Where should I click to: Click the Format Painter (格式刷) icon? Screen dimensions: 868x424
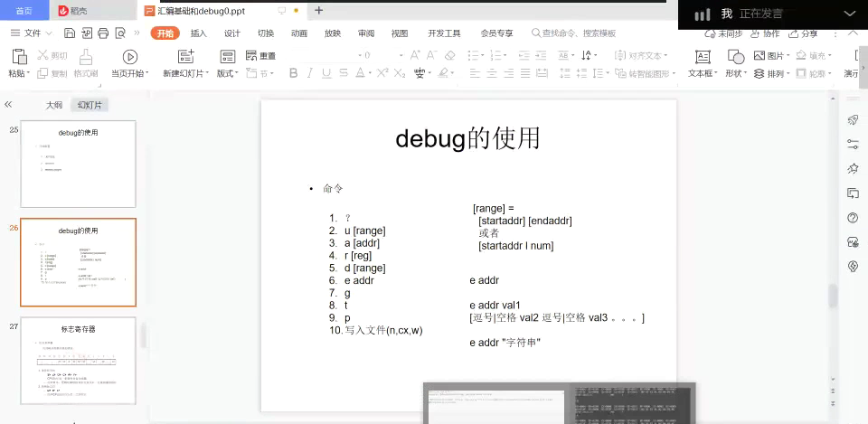[x=86, y=57]
